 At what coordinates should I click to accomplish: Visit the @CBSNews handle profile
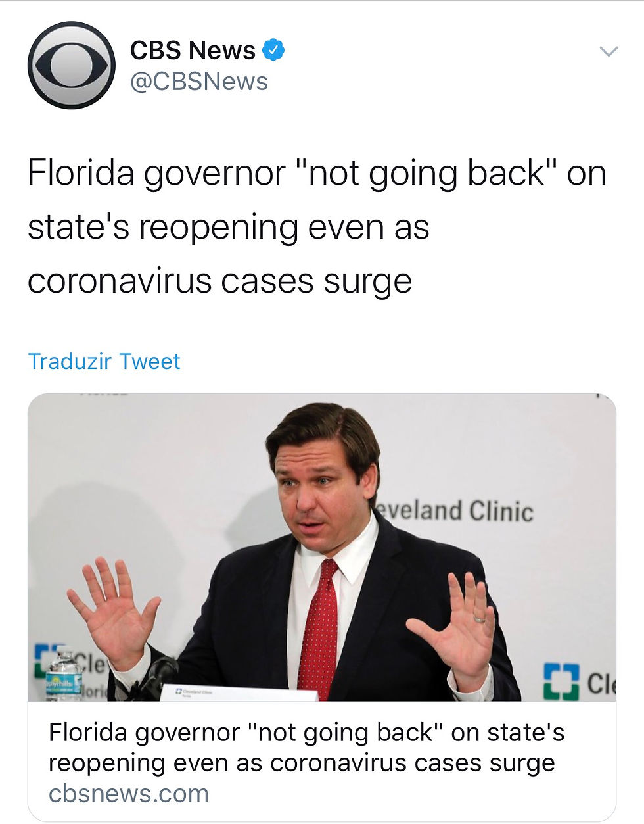tap(198, 82)
